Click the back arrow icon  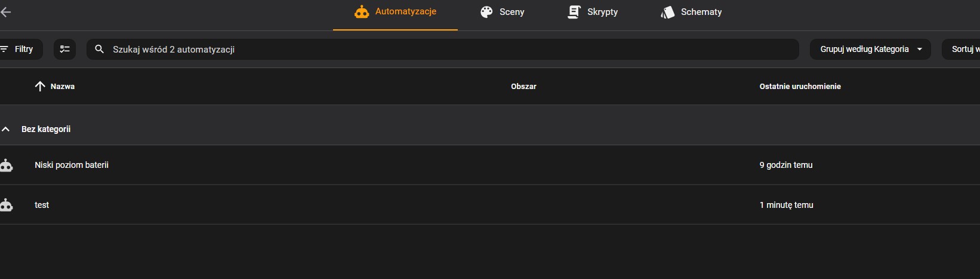(6, 12)
